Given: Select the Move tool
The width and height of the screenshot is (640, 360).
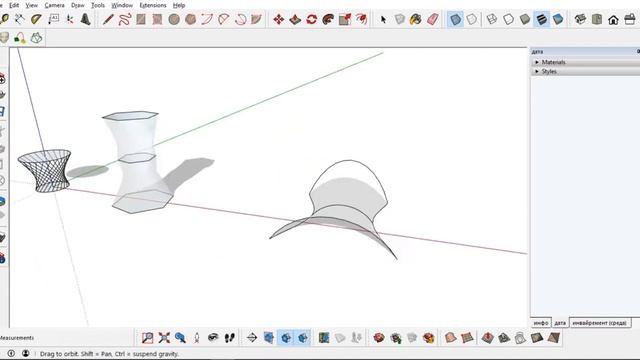Looking at the screenshot, I should [279, 19].
